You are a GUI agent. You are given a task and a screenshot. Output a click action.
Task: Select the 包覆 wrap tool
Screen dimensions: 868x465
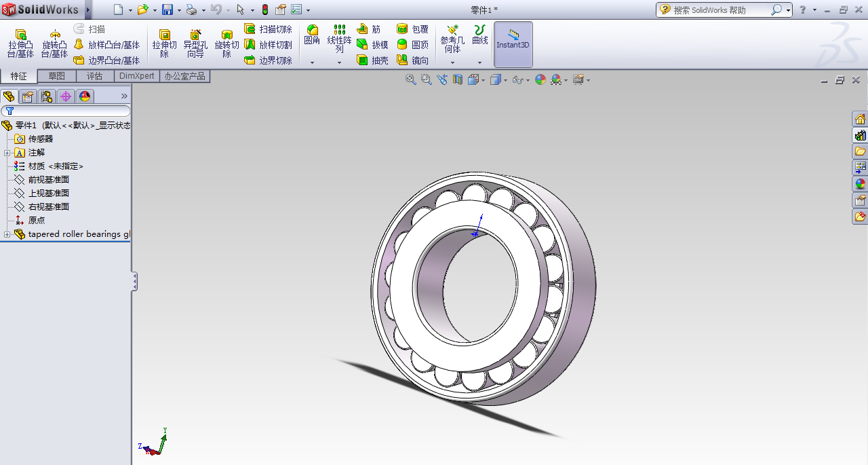(412, 29)
